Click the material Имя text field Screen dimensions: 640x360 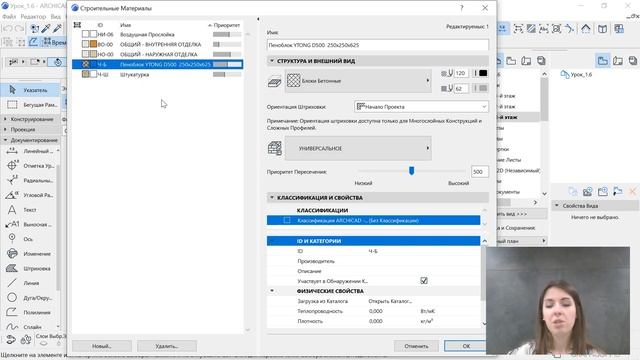(378, 45)
